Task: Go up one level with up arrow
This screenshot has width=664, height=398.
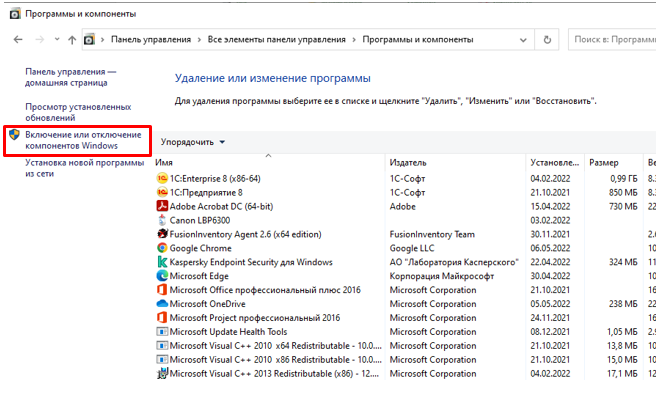Action: 72,40
